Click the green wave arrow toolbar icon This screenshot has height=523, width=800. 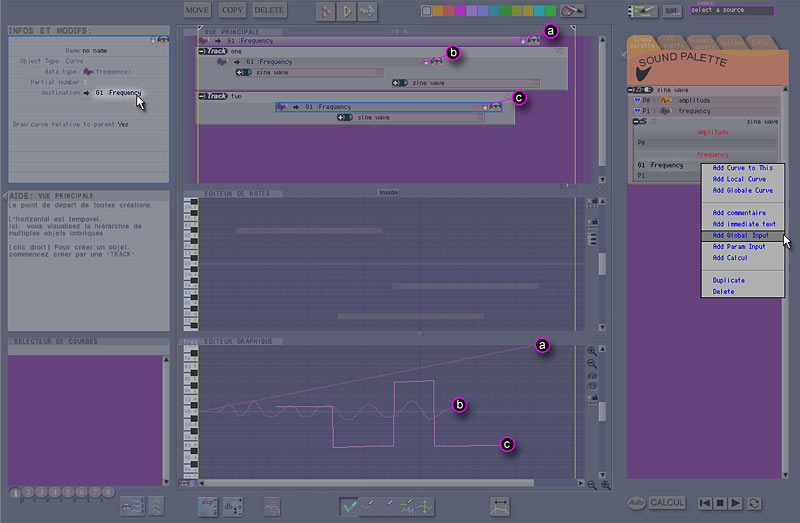coord(367,11)
